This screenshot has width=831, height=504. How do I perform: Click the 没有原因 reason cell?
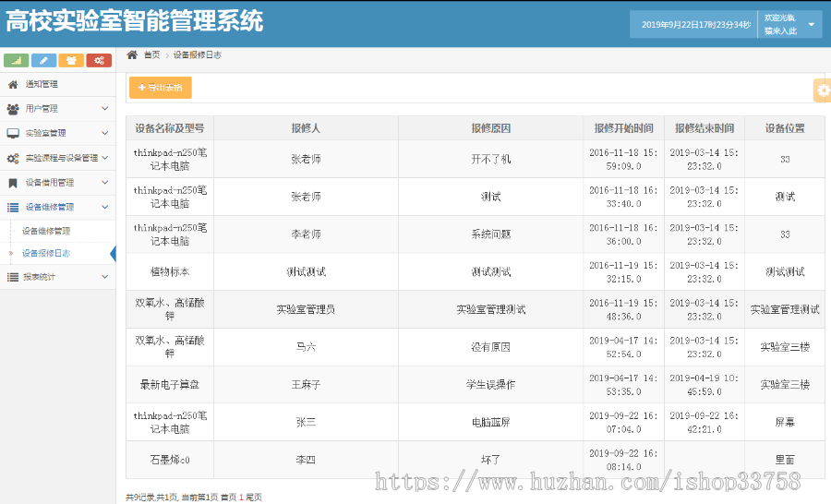pos(491,347)
